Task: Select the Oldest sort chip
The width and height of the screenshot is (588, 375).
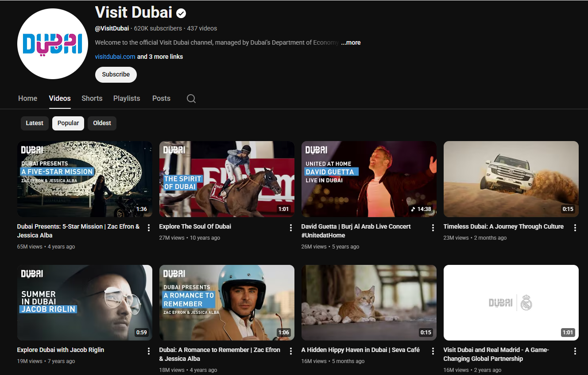Action: [102, 123]
